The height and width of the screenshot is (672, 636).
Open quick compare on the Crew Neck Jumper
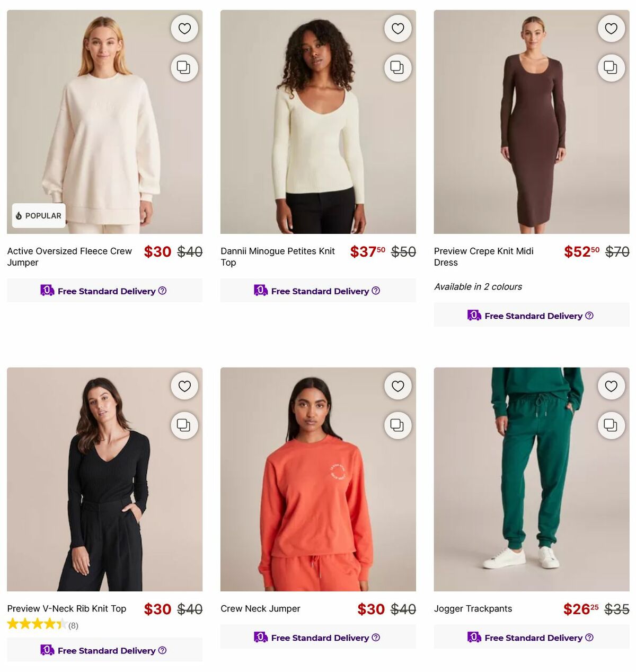click(x=397, y=425)
